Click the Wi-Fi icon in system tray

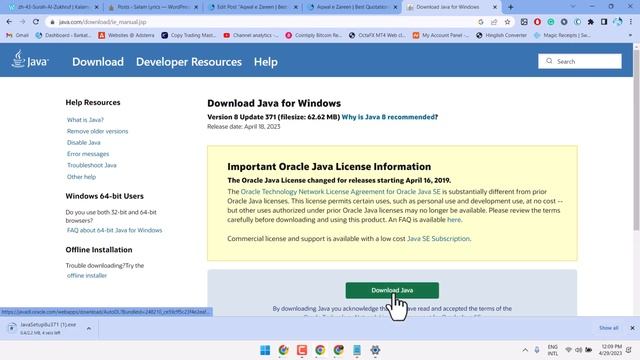[x=568, y=350]
